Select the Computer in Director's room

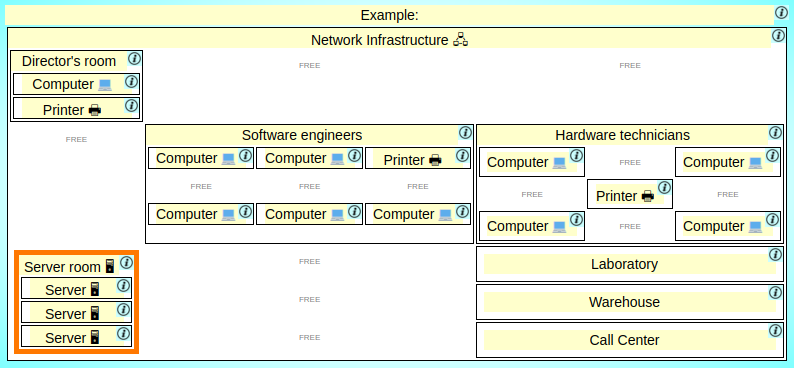point(75,84)
